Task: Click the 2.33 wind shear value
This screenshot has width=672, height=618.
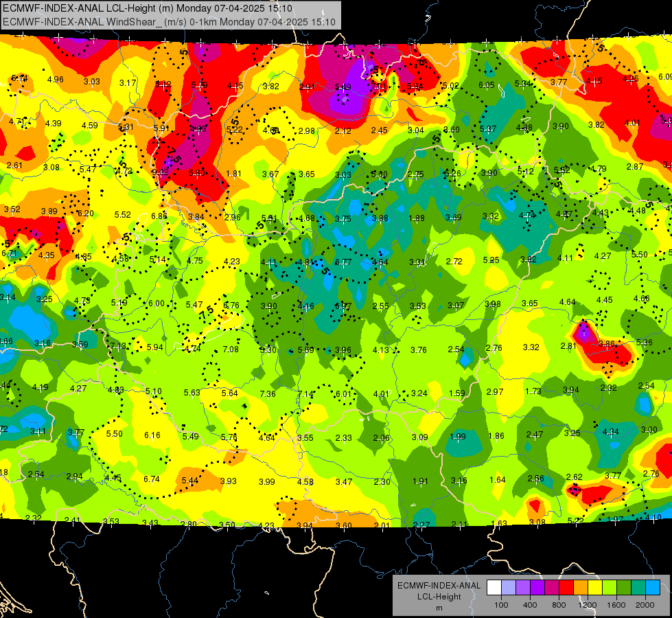Action: tap(343, 438)
